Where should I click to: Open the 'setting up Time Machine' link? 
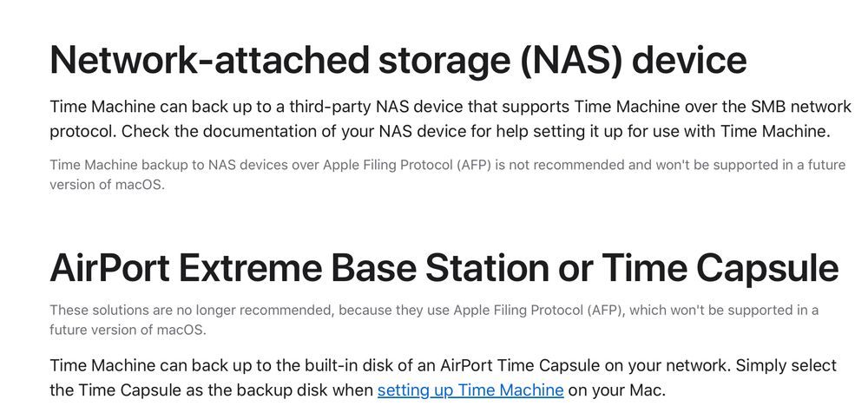tap(470, 390)
